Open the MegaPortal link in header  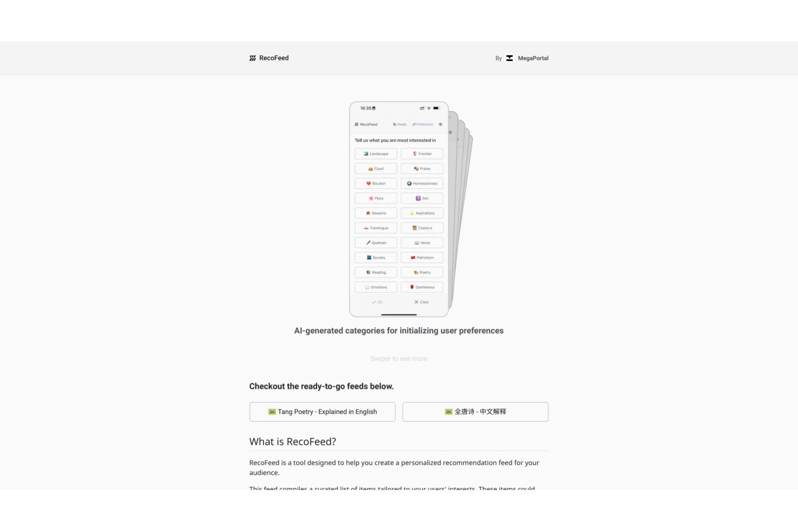(x=533, y=58)
